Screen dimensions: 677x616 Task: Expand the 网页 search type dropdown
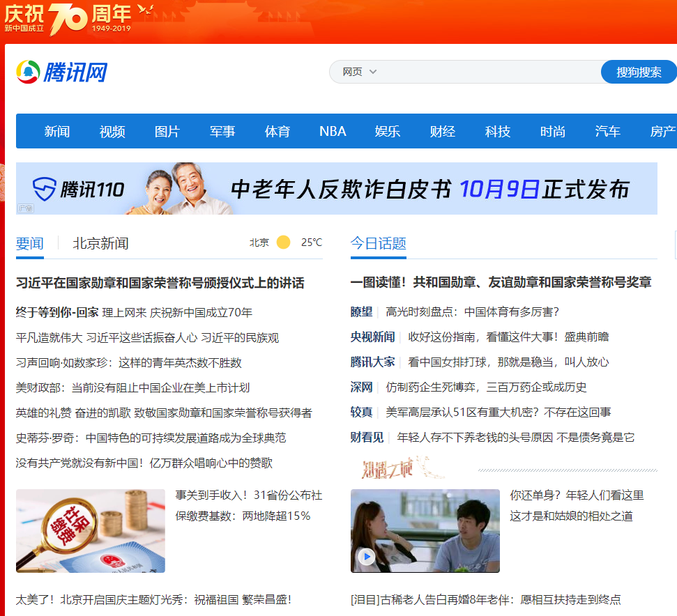click(359, 72)
